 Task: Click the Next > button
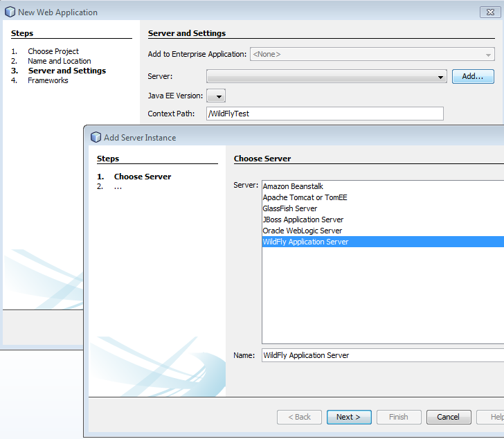coord(349,417)
